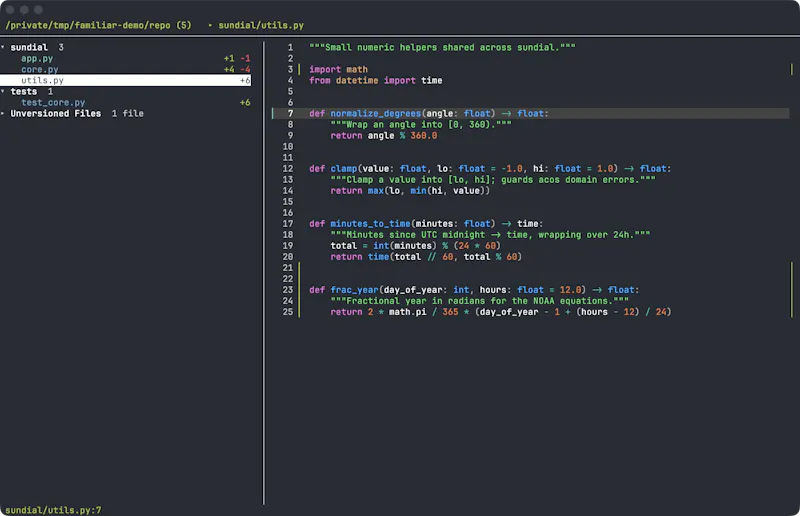Screen dimensions: 800x516
Task: Open app.py in the file tree
Action: click(37, 59)
